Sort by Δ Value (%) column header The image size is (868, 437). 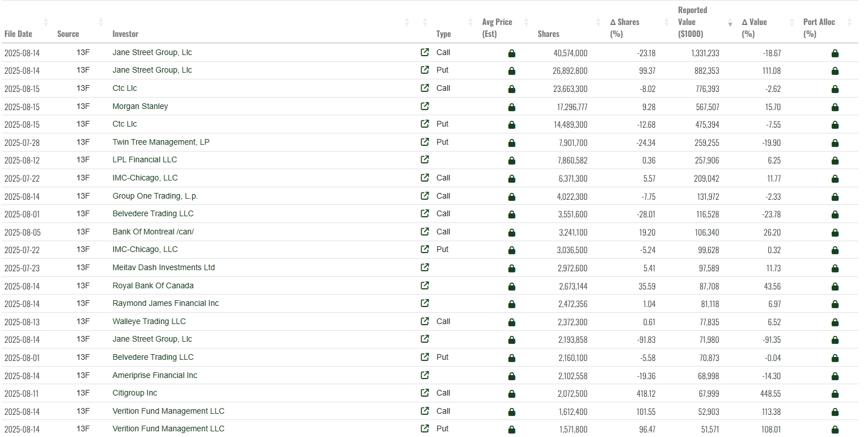754,28
